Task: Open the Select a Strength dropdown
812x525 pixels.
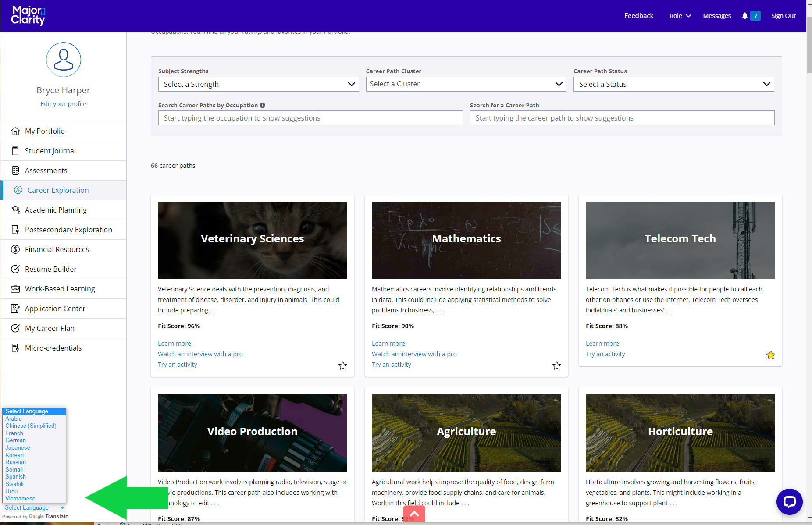Action: [x=258, y=84]
